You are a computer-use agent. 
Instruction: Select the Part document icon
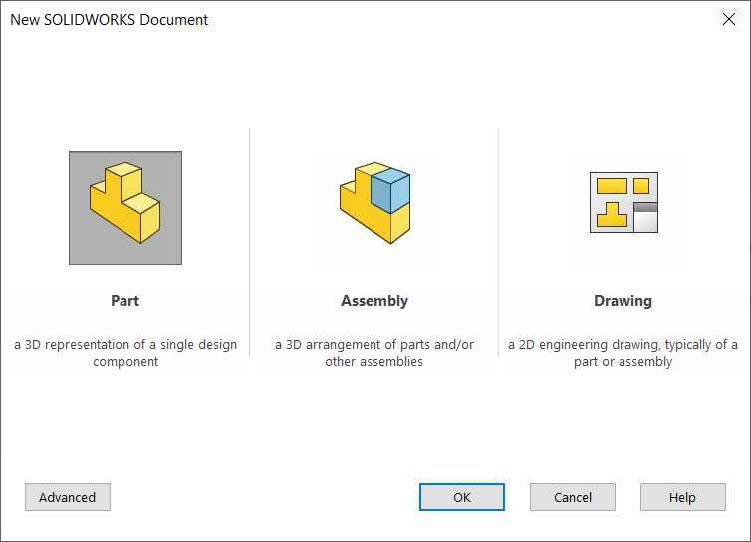point(125,208)
